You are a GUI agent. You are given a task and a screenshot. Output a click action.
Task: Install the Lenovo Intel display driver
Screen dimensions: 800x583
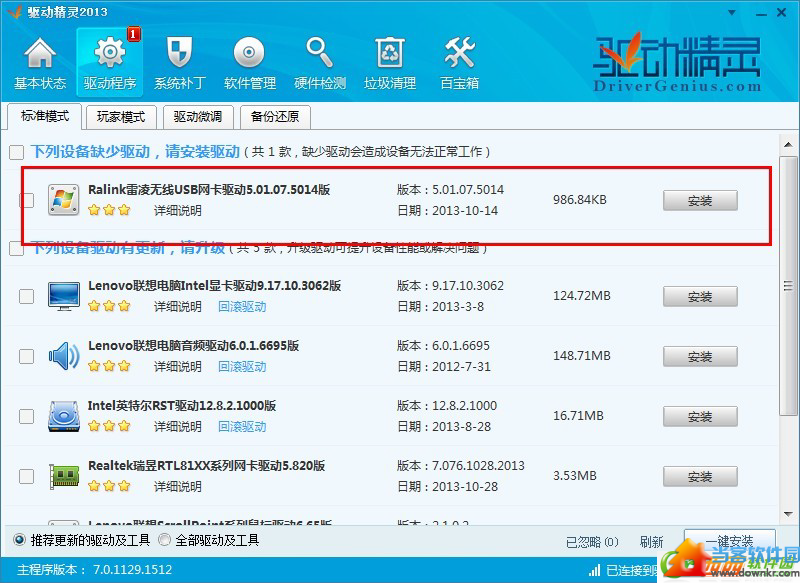(x=700, y=296)
